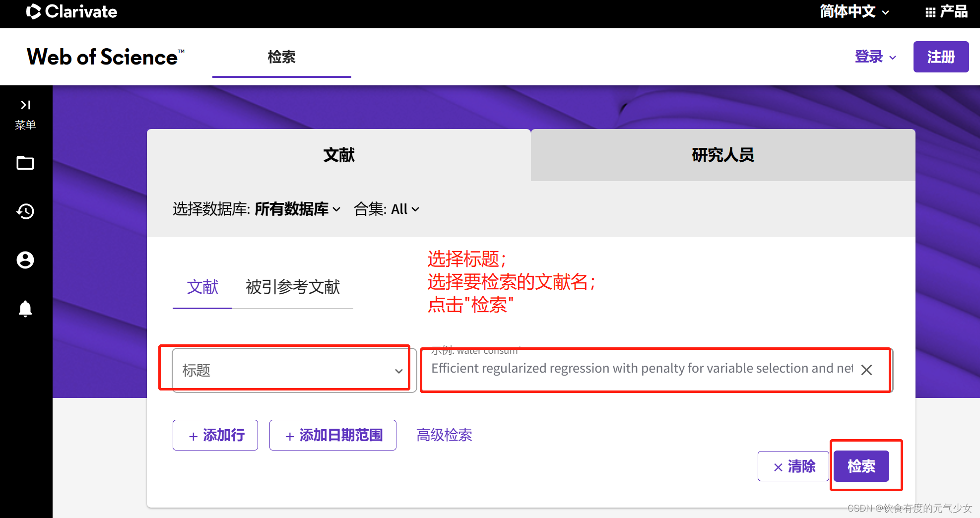The image size is (980, 518).
Task: Select the 检索 top navigation tab
Action: [x=282, y=57]
